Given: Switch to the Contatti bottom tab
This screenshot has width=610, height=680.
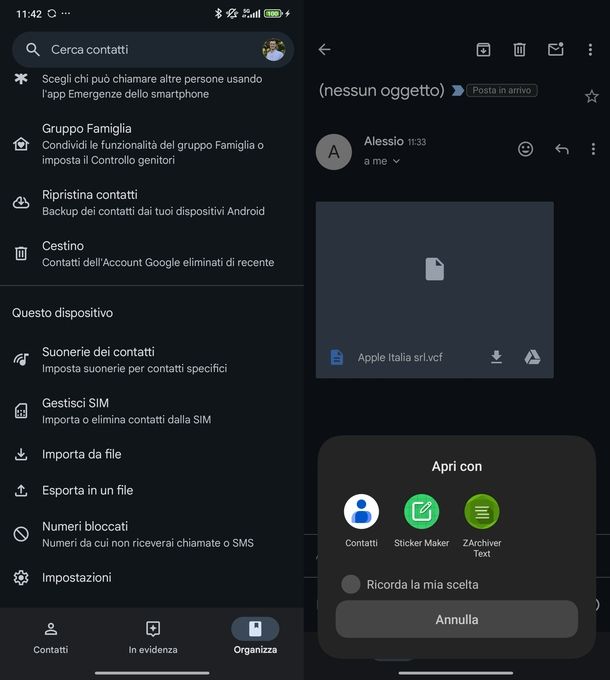Looking at the screenshot, I should coord(51,638).
